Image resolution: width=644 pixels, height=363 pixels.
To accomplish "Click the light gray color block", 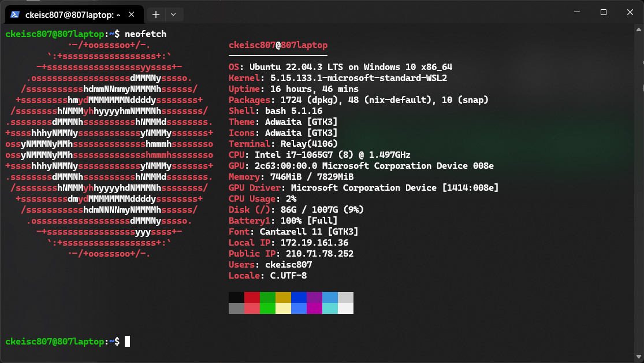I will 346,297.
